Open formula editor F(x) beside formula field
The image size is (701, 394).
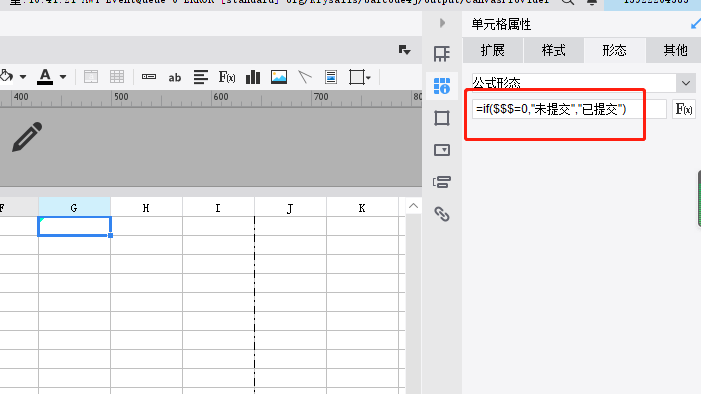point(684,109)
